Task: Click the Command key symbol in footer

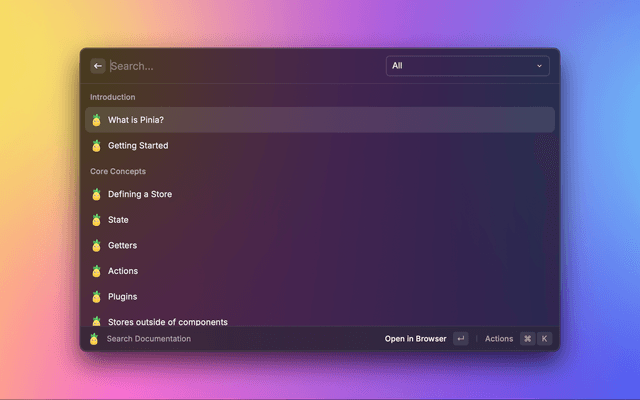Action: coord(527,339)
